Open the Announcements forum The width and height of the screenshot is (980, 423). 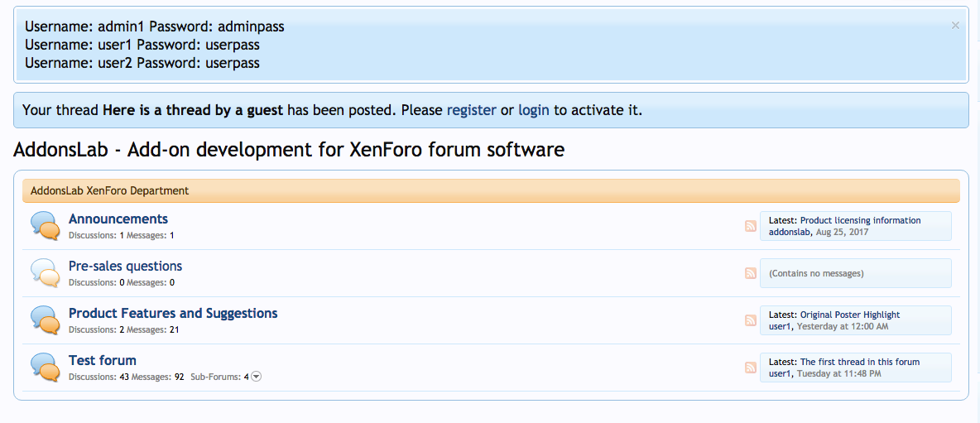point(118,219)
